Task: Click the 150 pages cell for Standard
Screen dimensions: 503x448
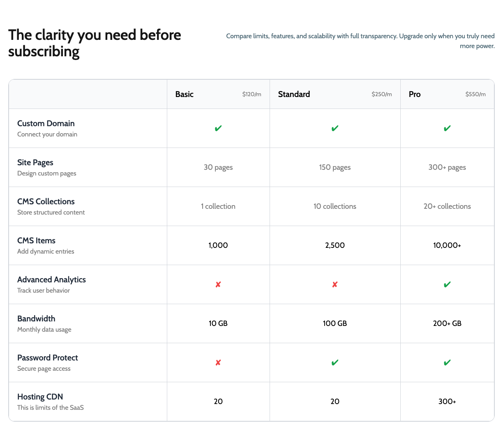Action: (335, 167)
